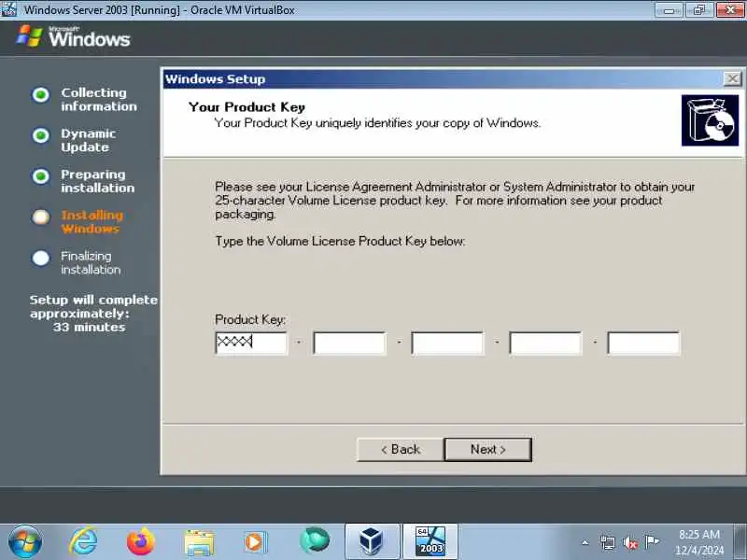Launch Firefox from the taskbar
This screenshot has width=747, height=560.
coord(141,542)
